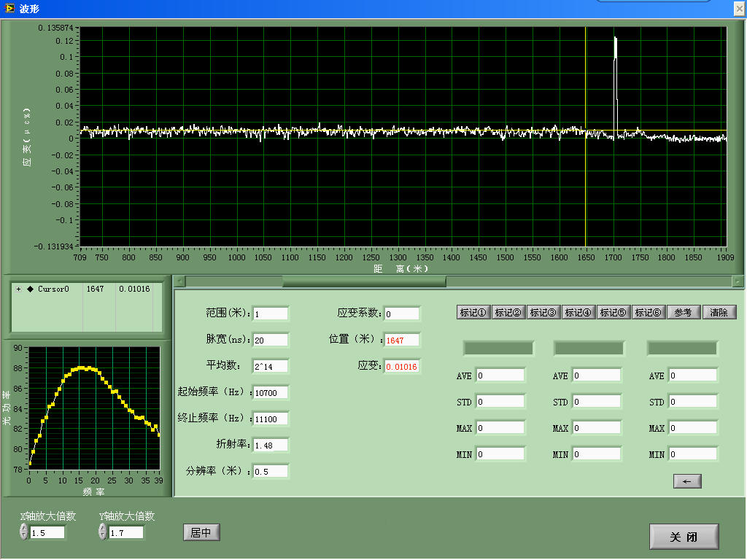The width and height of the screenshot is (747, 560).
Task: Click the 位置(米) field showing 1647
Action: point(402,340)
